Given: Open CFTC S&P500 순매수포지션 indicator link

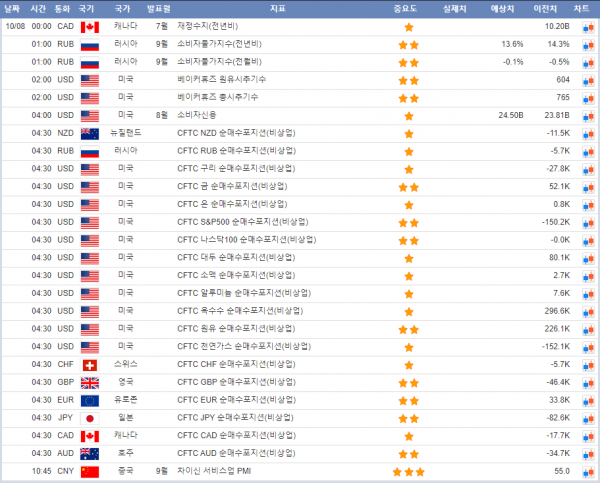Looking at the screenshot, I should coord(238,222).
